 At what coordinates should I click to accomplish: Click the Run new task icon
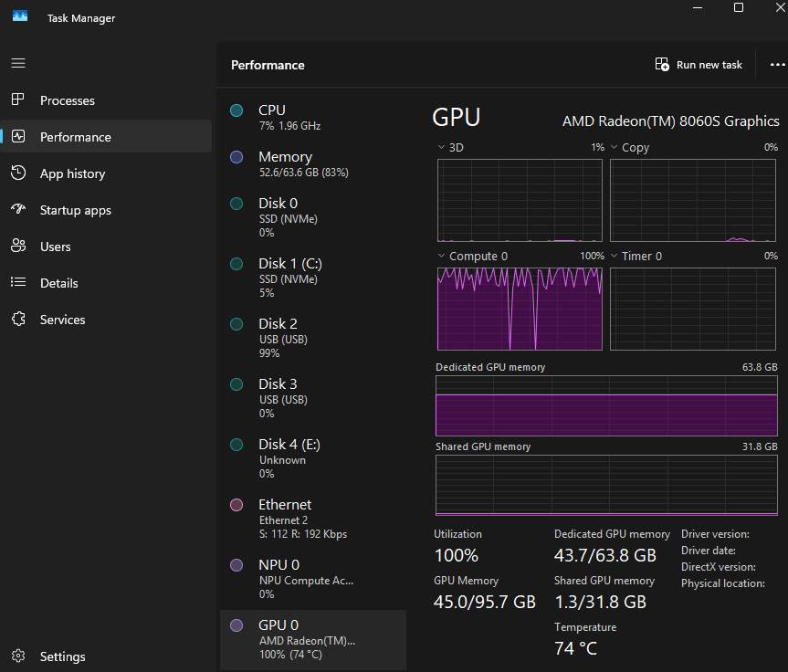tap(662, 64)
